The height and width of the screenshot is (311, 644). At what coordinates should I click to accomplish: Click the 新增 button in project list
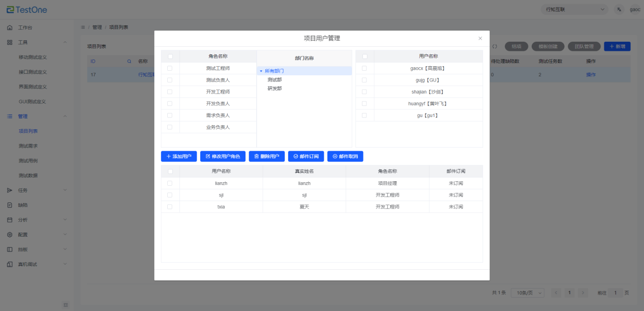click(x=617, y=46)
